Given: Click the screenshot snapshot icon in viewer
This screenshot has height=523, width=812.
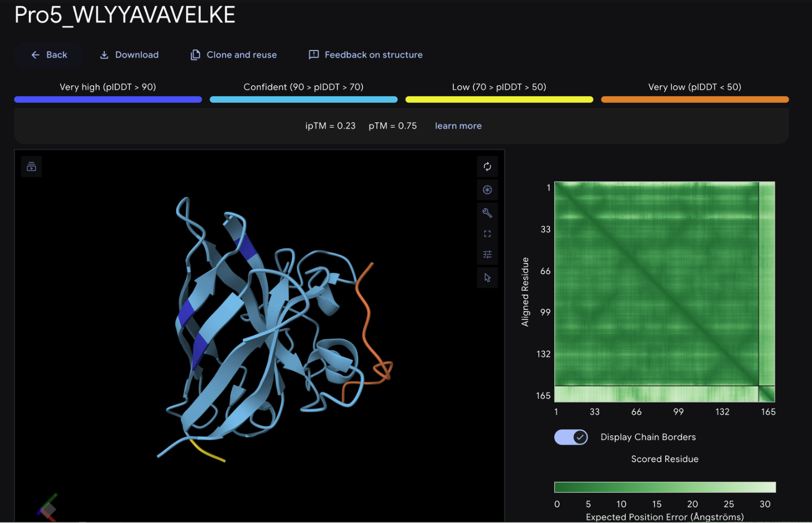Looking at the screenshot, I should (x=487, y=190).
